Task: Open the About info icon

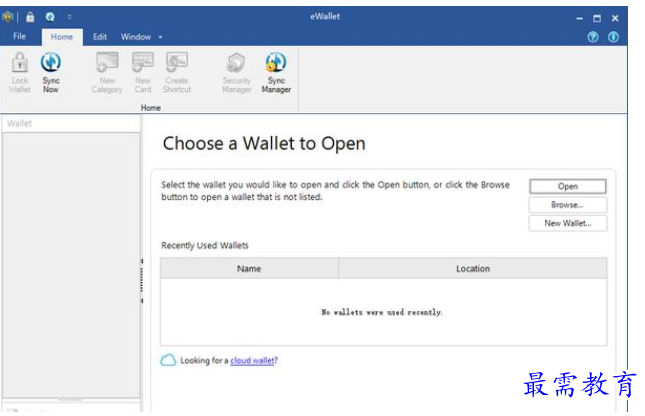Action: [613, 37]
